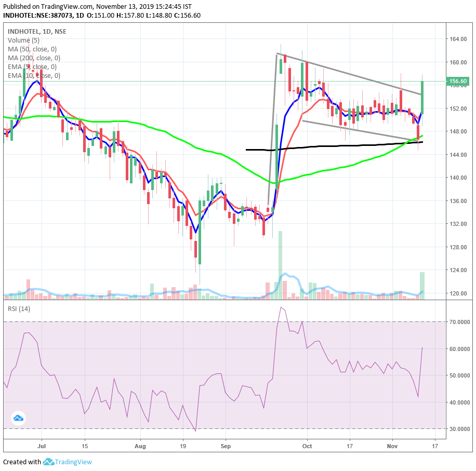Image resolution: width=476 pixels, height=471 pixels.
Task: Click the 156.60 current price tag
Action: 458,82
